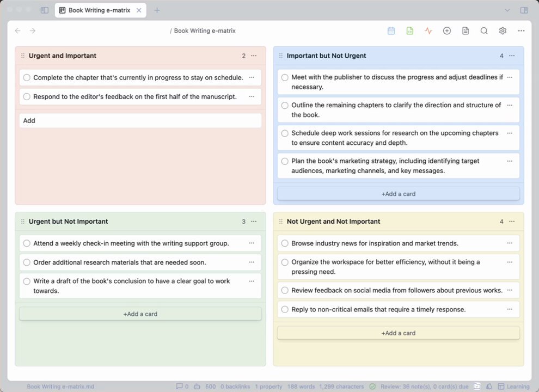Check off 'Review feedback on social media' card
The height and width of the screenshot is (392, 539).
(285, 290)
